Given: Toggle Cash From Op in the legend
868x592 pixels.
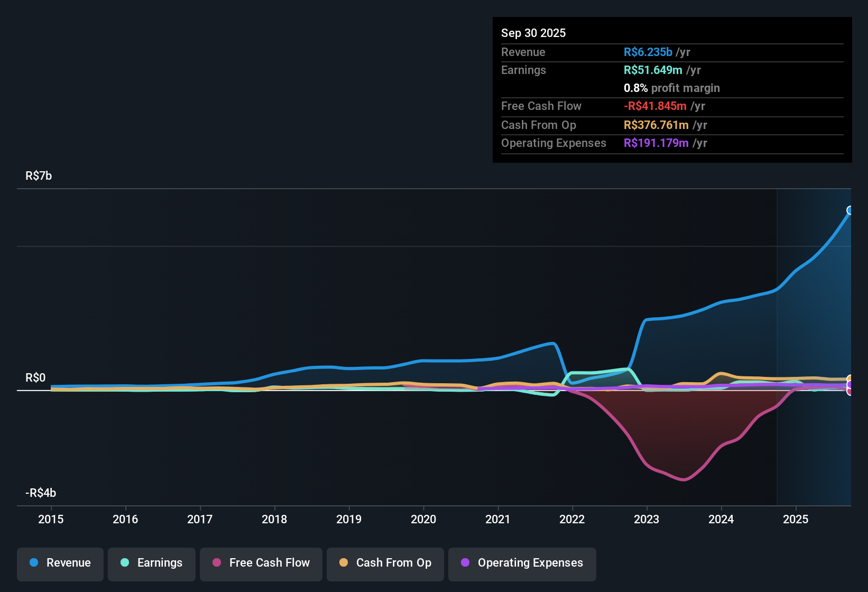Looking at the screenshot, I should [x=385, y=563].
